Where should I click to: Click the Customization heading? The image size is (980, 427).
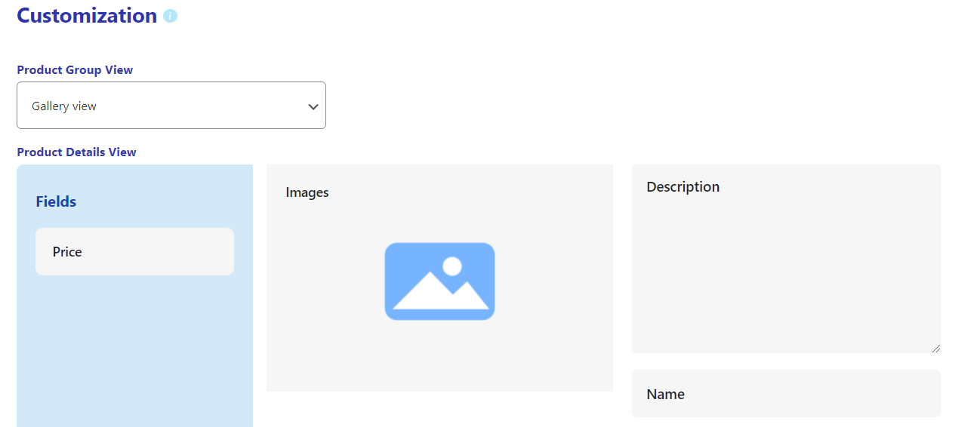[87, 16]
